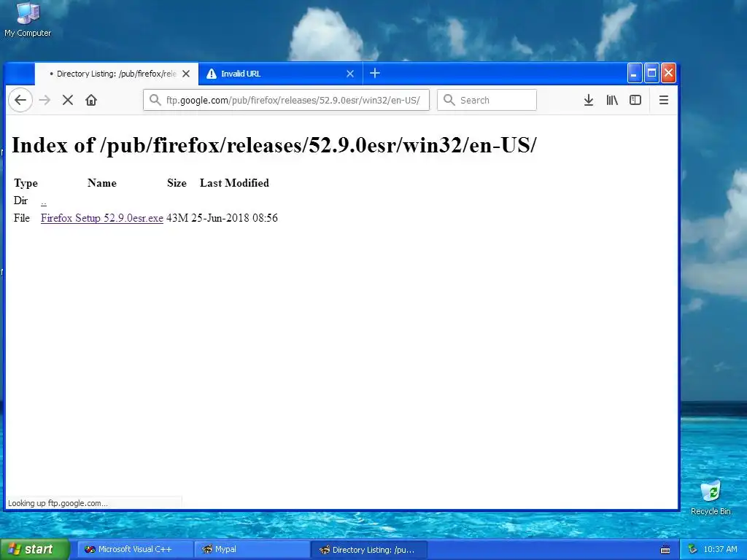Open a new tab with plus button
The width and height of the screenshot is (747, 560).
pos(375,74)
